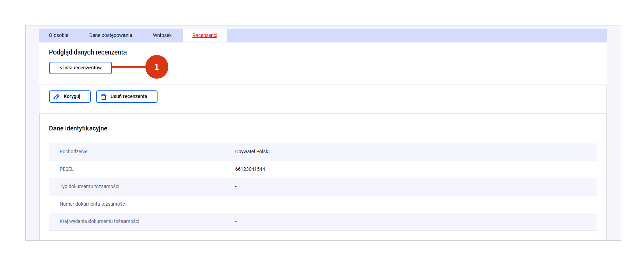Image resolution: width=644 pixels, height=277 pixels.
Task: Select the PESEL row label
Action: point(66,169)
